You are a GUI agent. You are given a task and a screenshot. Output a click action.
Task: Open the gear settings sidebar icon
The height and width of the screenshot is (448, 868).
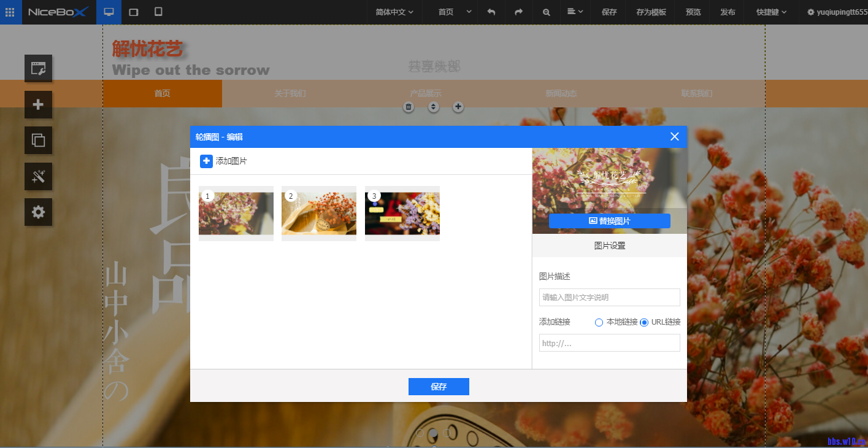coord(38,212)
